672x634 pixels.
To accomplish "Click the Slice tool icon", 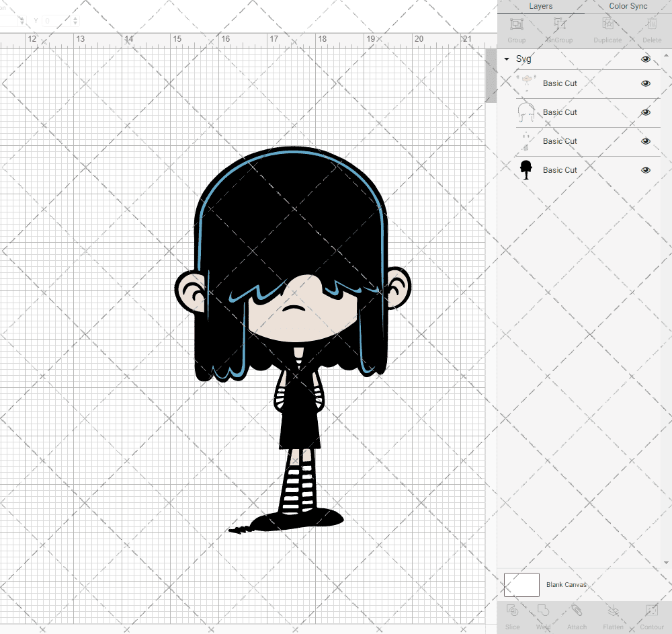I will tap(512, 610).
